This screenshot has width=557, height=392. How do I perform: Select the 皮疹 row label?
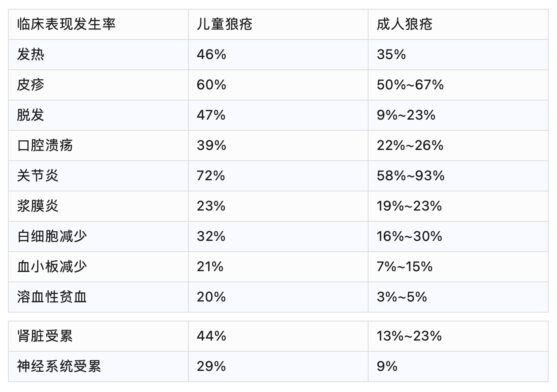click(x=31, y=85)
